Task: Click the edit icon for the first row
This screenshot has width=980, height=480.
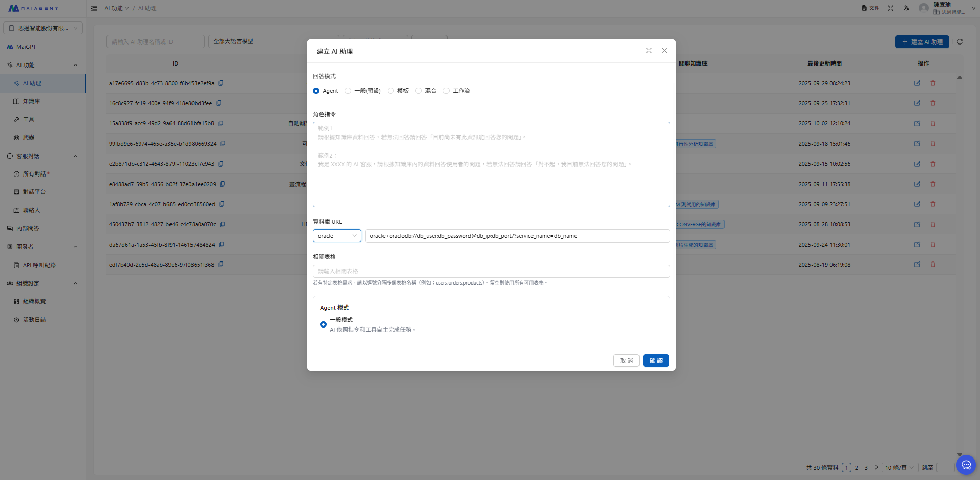Action: click(917, 83)
